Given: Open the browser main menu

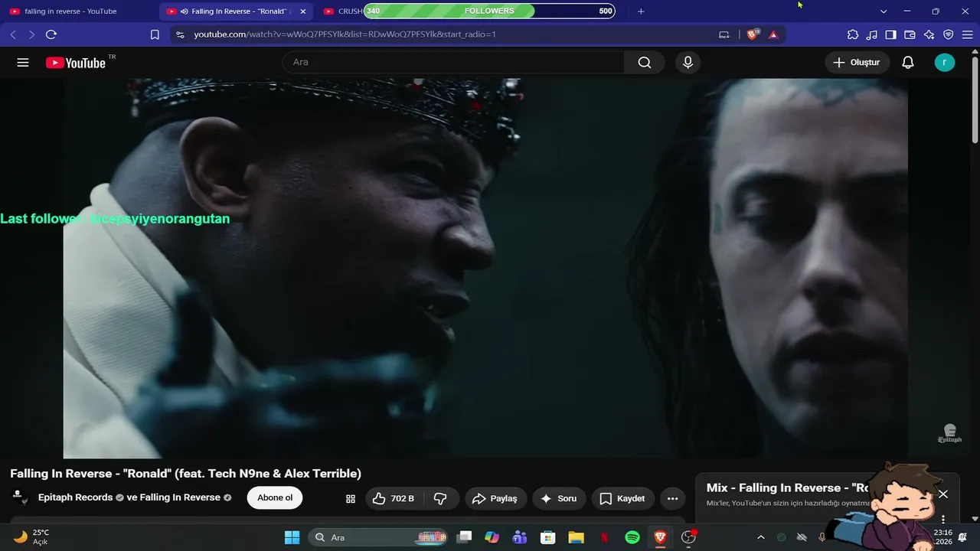Looking at the screenshot, I should coord(967,34).
